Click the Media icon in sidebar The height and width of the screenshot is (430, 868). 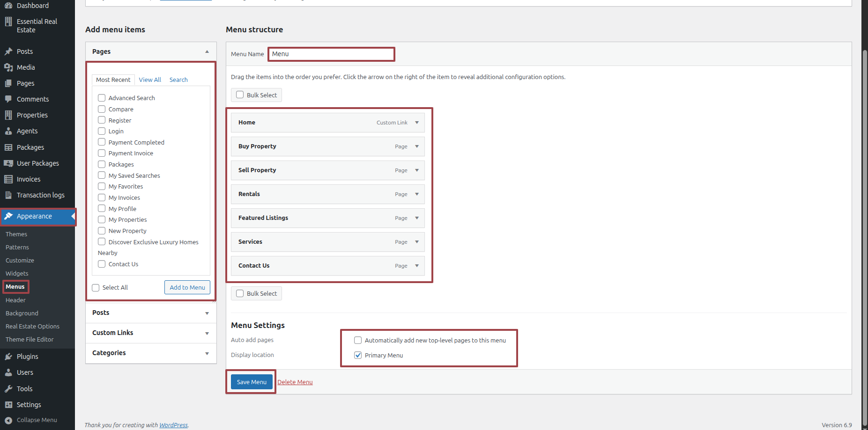[8, 67]
